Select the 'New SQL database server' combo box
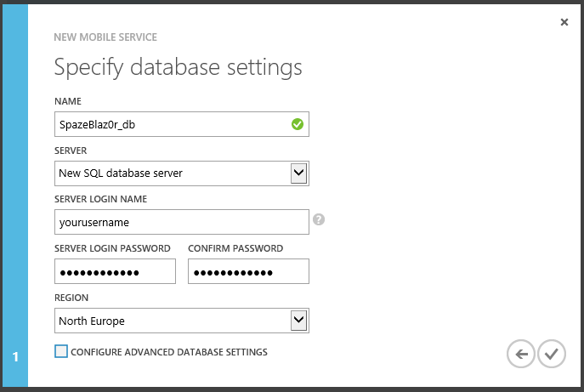The height and width of the screenshot is (392, 584). coord(170,173)
